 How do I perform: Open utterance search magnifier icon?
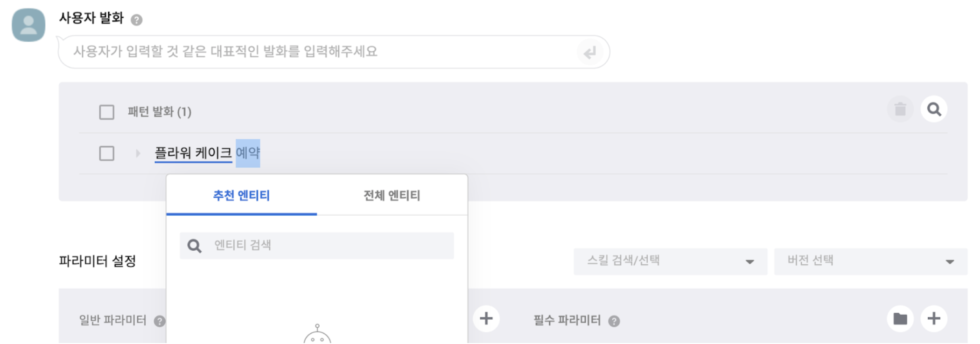tap(934, 110)
